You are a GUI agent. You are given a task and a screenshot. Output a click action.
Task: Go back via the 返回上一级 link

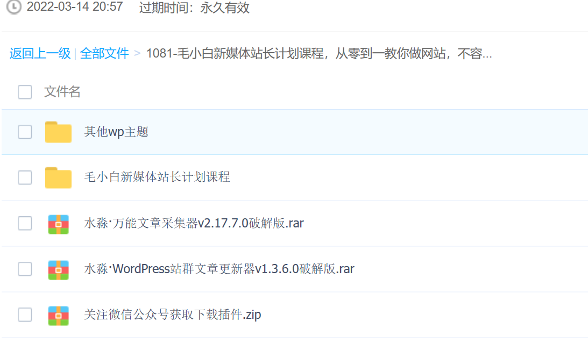[40, 54]
